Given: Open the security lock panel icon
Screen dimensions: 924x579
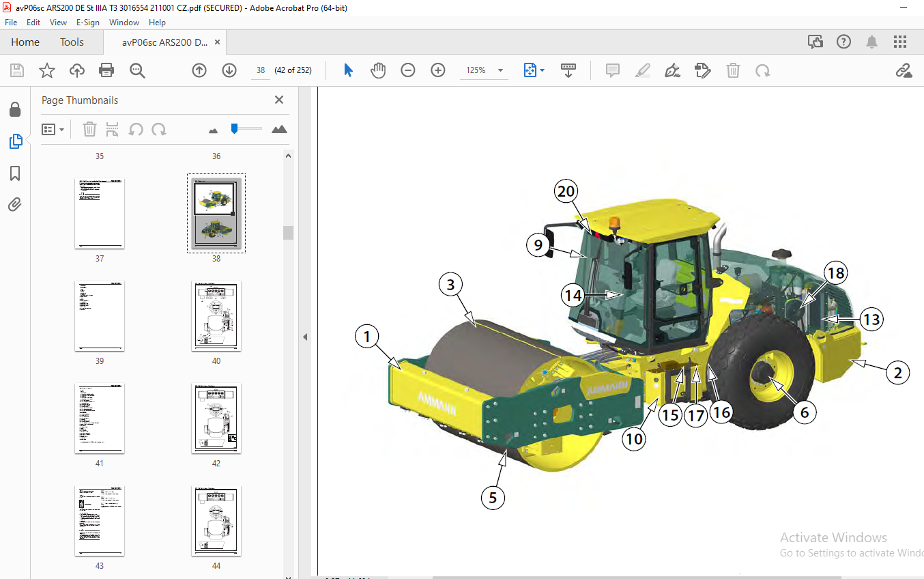Looking at the screenshot, I should pyautogui.click(x=15, y=109).
